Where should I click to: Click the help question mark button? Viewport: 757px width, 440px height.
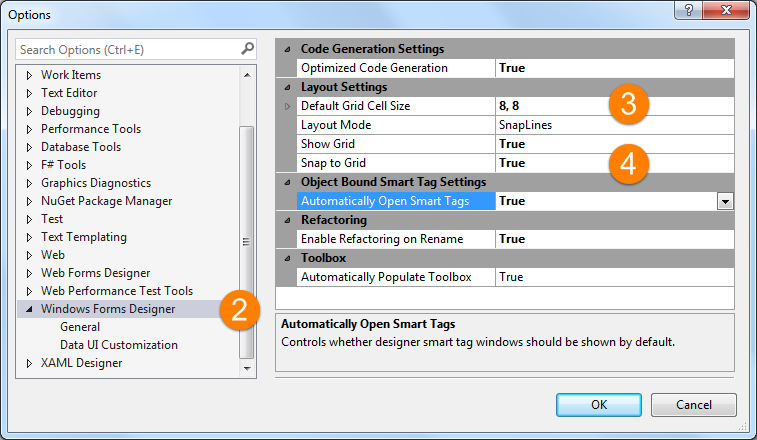coord(688,10)
